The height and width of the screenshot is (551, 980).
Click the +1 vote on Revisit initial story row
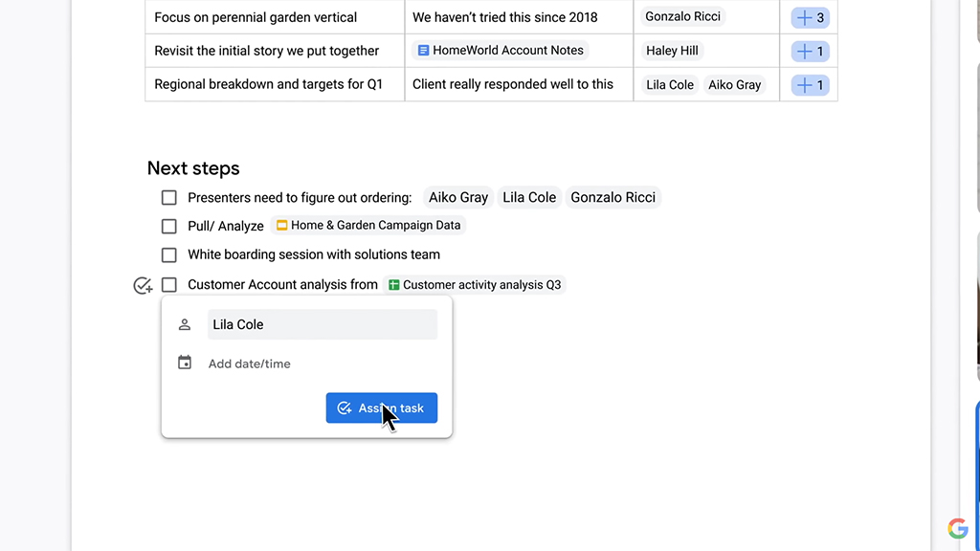pos(810,52)
